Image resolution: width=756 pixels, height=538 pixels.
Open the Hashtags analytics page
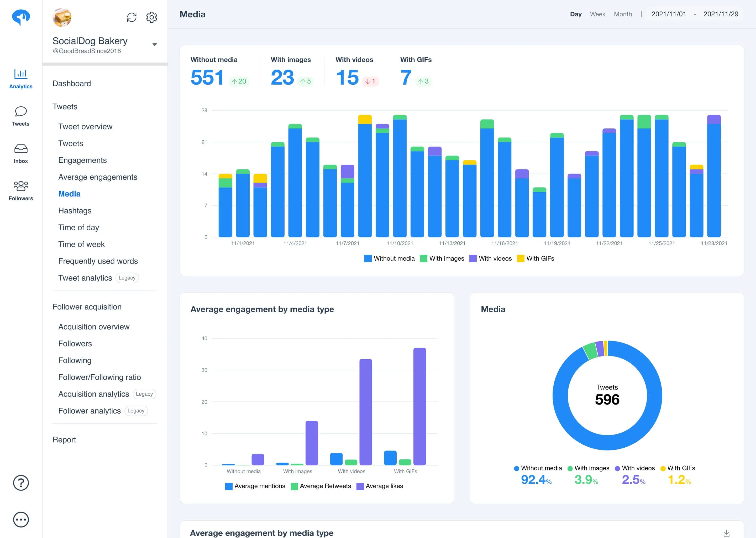point(75,211)
